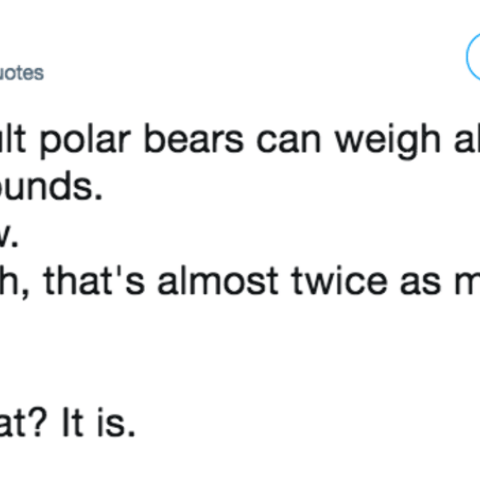
Task: Click the blue outlined button at top right
Action: click(x=473, y=57)
